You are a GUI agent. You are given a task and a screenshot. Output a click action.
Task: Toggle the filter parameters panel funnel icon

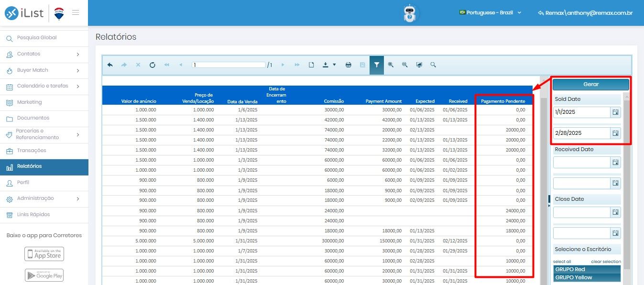click(x=377, y=65)
